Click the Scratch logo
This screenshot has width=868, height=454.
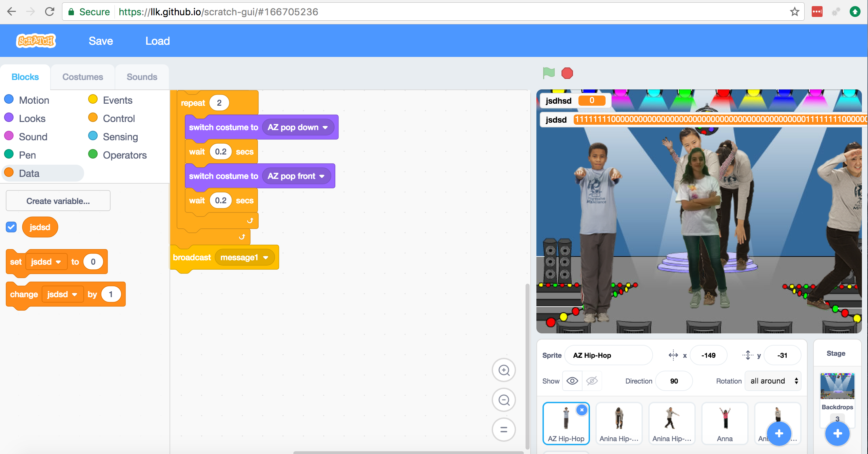click(36, 41)
